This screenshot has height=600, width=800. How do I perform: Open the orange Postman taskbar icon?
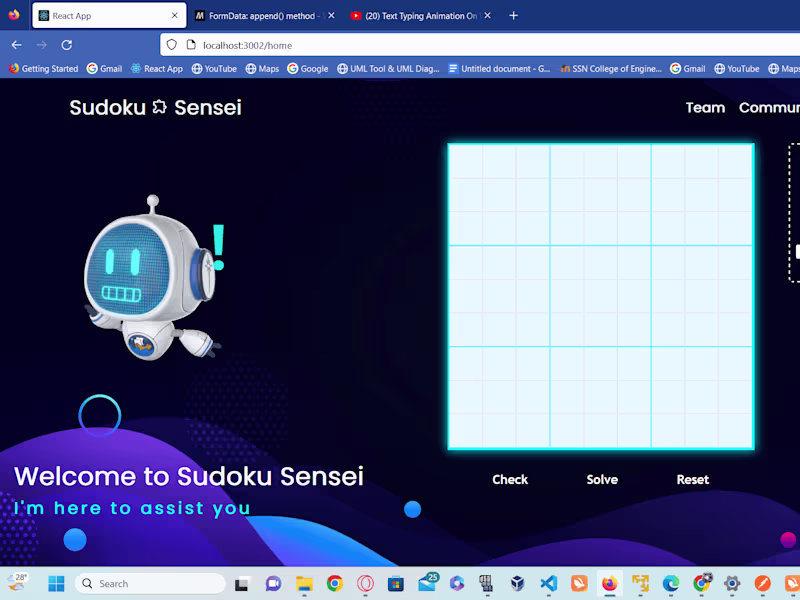[x=762, y=583]
